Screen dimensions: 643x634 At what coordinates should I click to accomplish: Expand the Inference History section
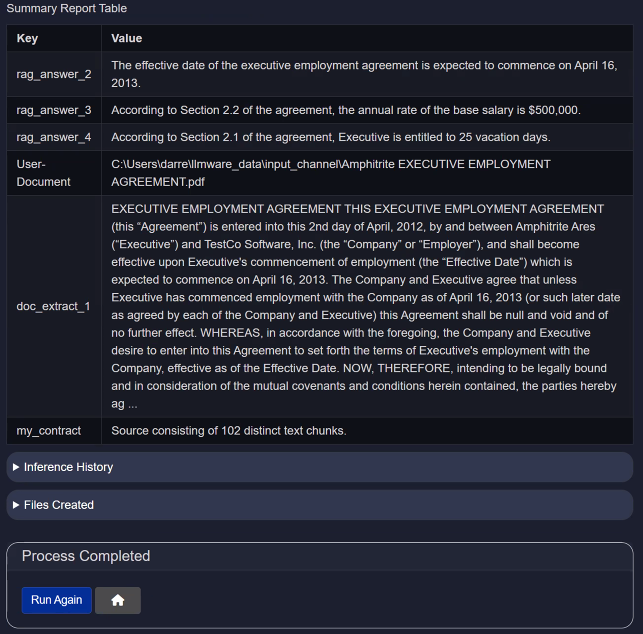(68, 467)
